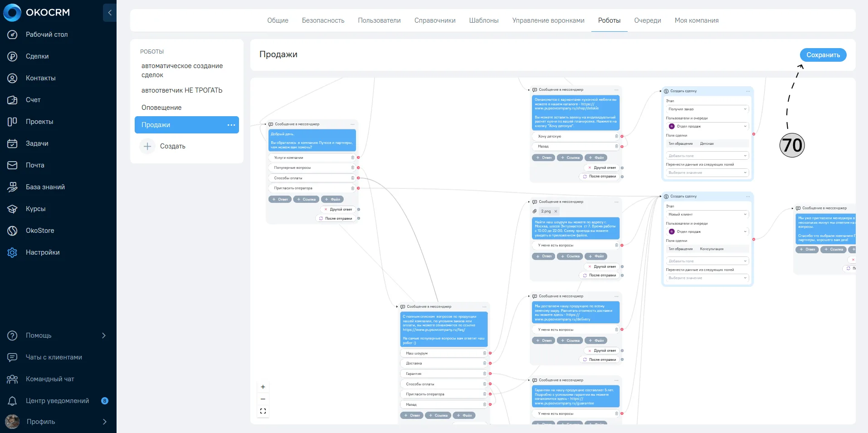Switch to the Очереди tab
Image resolution: width=868 pixels, height=433 pixels.
tap(648, 20)
